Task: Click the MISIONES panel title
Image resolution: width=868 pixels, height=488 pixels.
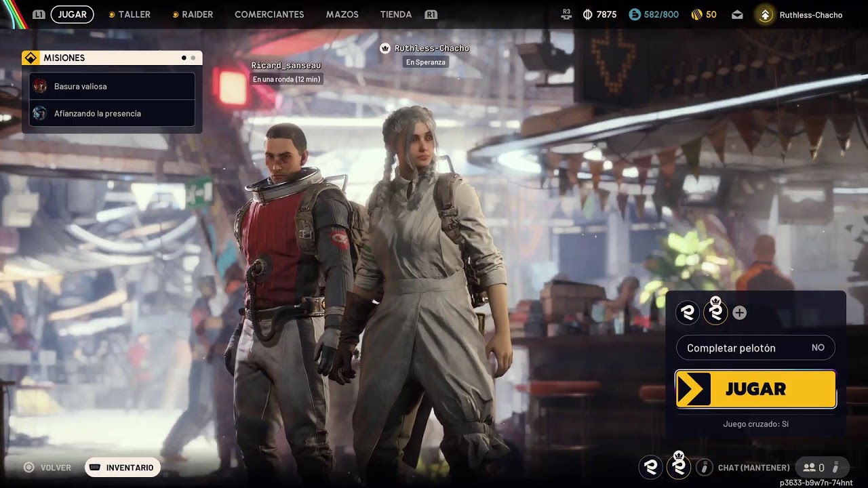Action: pyautogui.click(x=64, y=58)
